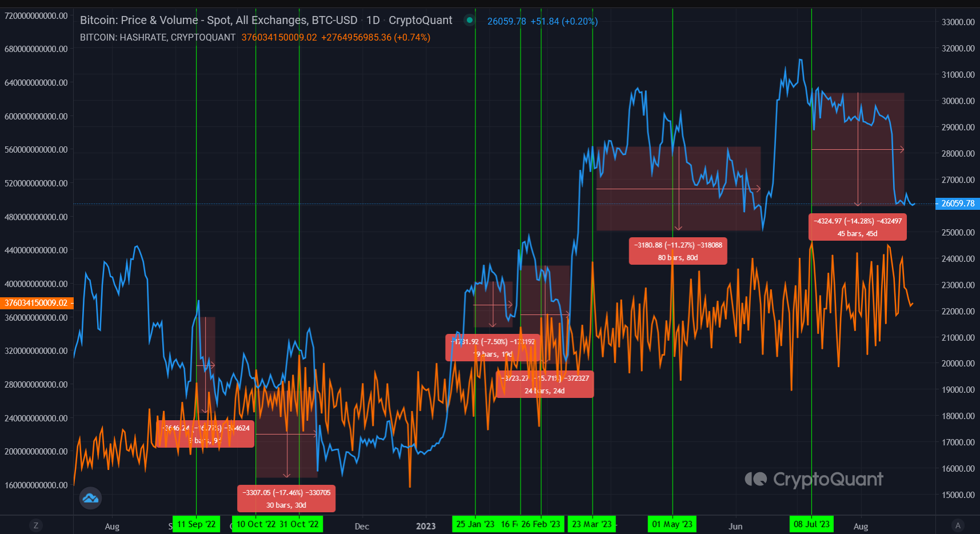The height and width of the screenshot is (534, 980).
Task: Click the orange 376034150009.02 axis label
Action: (x=37, y=303)
